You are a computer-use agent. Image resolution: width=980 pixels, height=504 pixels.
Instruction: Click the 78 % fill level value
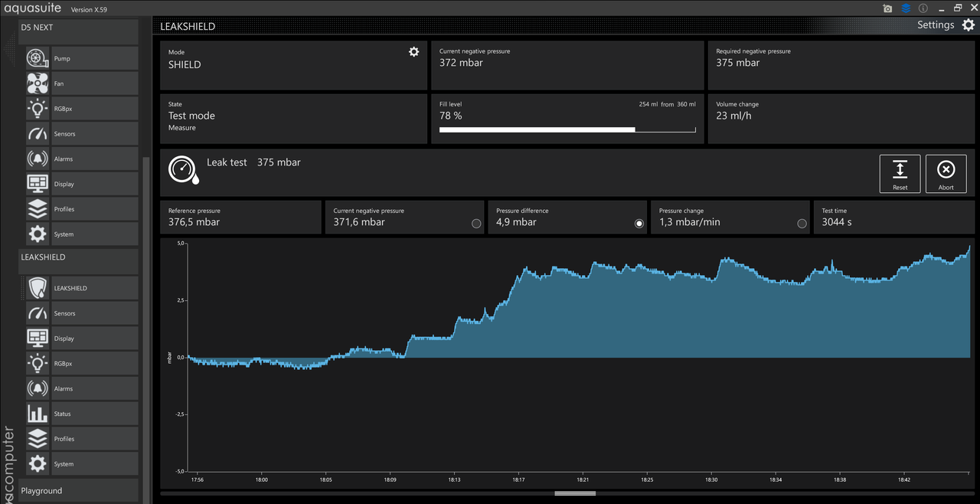[x=451, y=116]
